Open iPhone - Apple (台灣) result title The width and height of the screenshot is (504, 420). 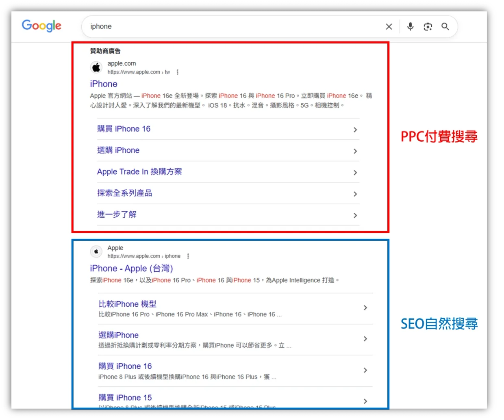click(132, 268)
